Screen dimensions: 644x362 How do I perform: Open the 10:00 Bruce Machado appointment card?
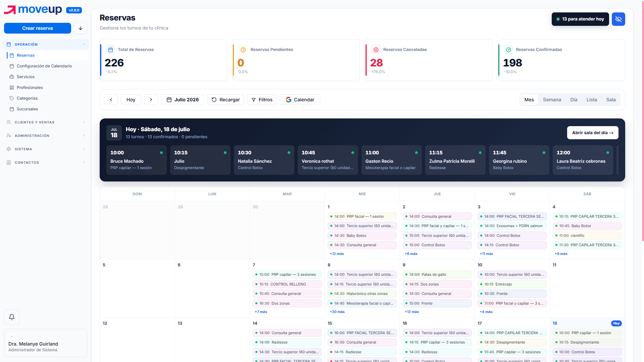[x=136, y=160]
